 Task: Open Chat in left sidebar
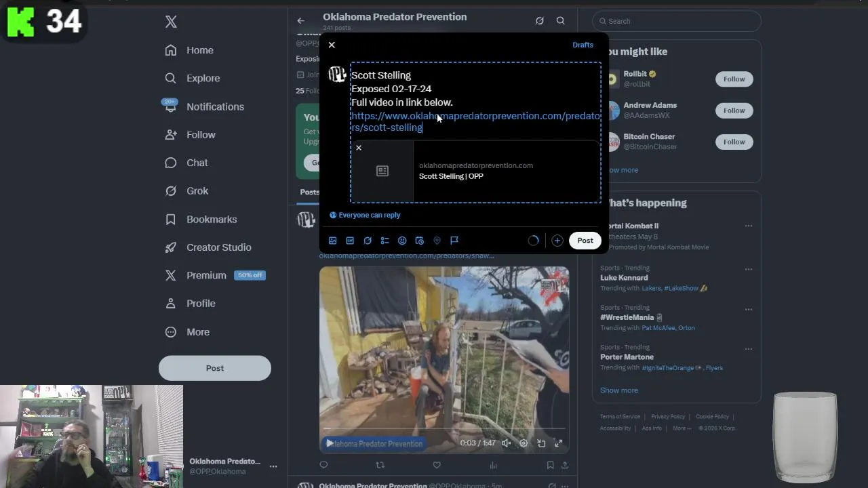tap(186, 163)
